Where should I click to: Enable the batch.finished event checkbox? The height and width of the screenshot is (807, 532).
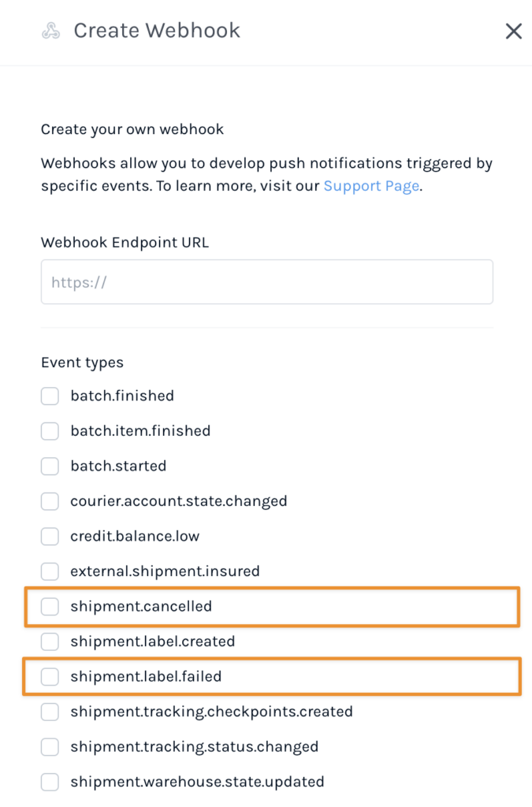50,396
